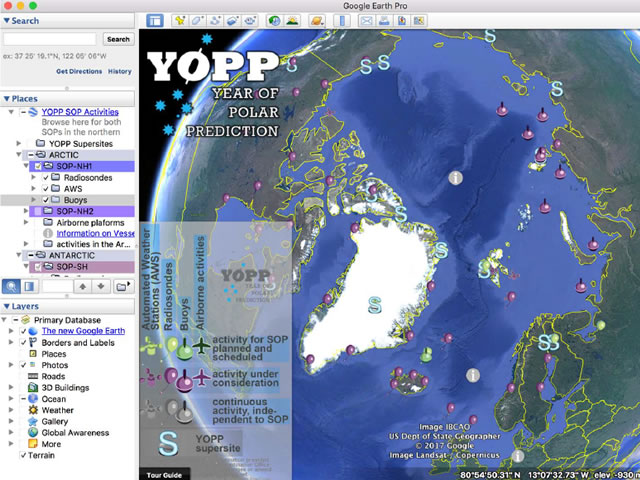Click the divider grip between Search and Places
640x480 pixels.
pyautogui.click(x=67, y=87)
